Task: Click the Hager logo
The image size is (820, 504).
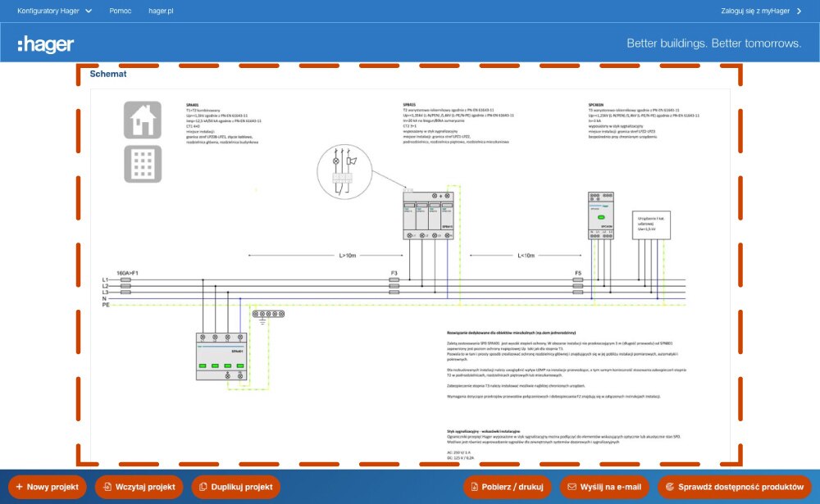Action: coord(46,43)
